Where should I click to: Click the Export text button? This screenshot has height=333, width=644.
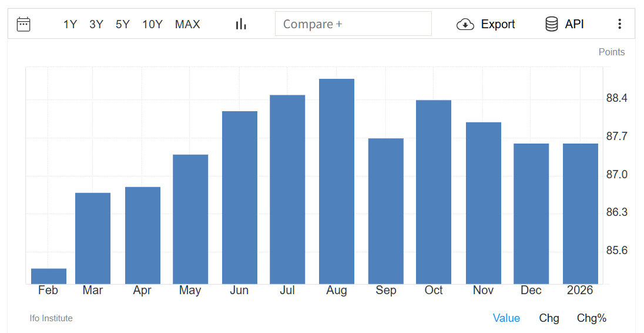click(x=498, y=24)
